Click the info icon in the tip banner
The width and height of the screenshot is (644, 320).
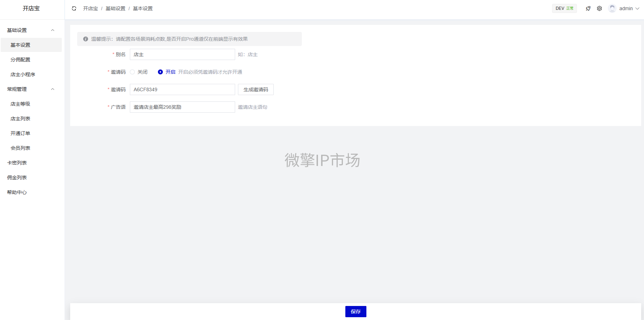86,39
